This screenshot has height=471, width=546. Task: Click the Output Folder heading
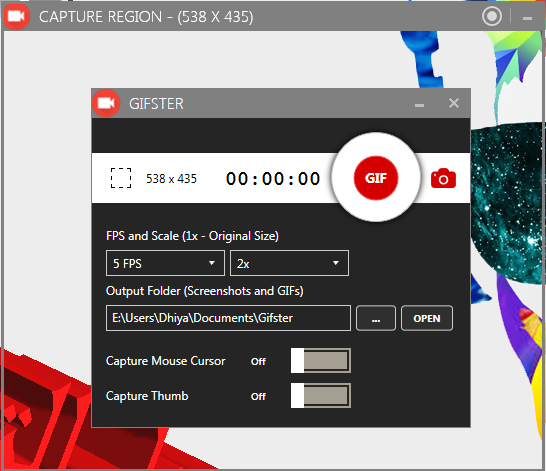click(x=205, y=291)
